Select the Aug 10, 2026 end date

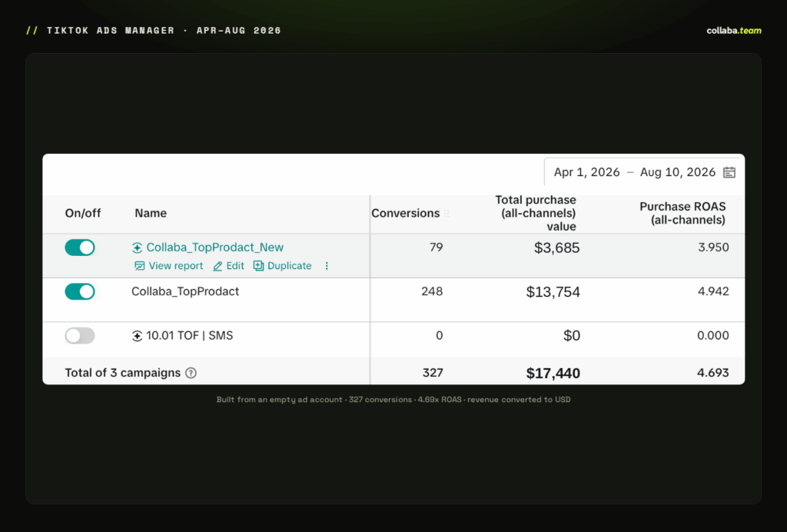click(x=678, y=172)
